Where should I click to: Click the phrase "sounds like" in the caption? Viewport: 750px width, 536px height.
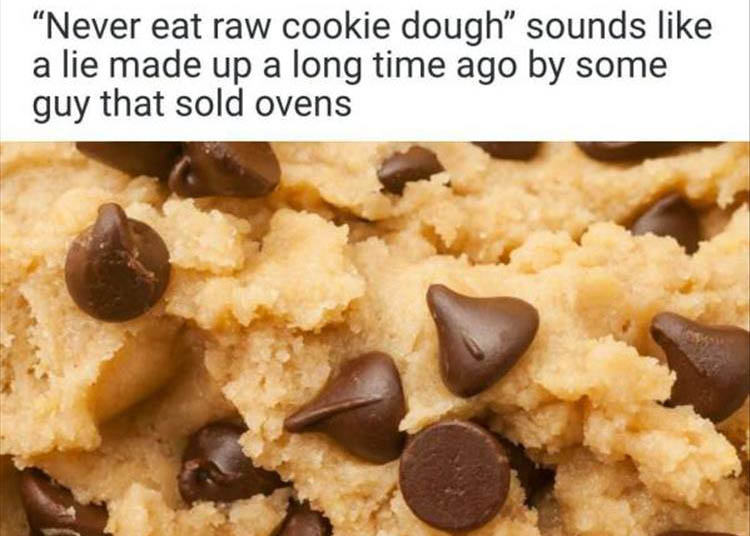[619, 26]
